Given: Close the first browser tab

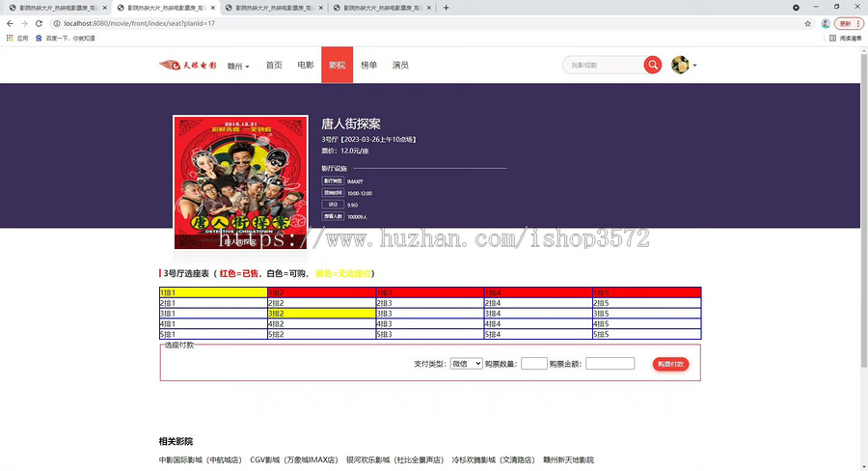Looking at the screenshot, I should coord(104,8).
